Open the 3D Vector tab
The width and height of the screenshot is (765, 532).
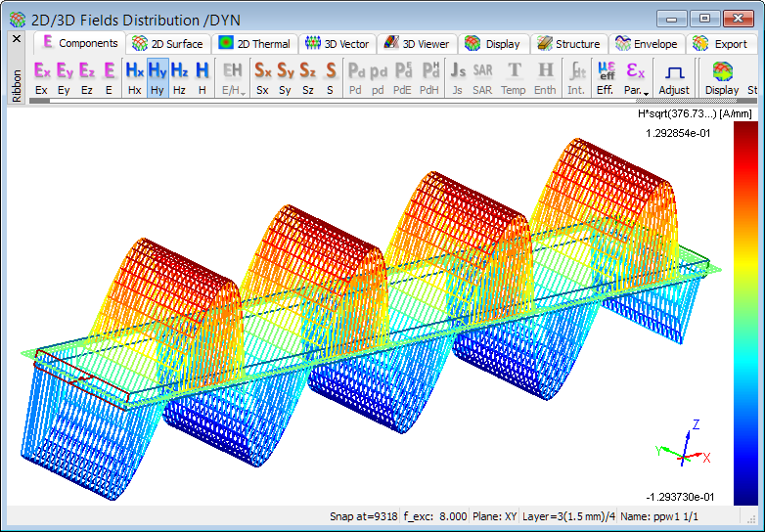click(x=337, y=44)
